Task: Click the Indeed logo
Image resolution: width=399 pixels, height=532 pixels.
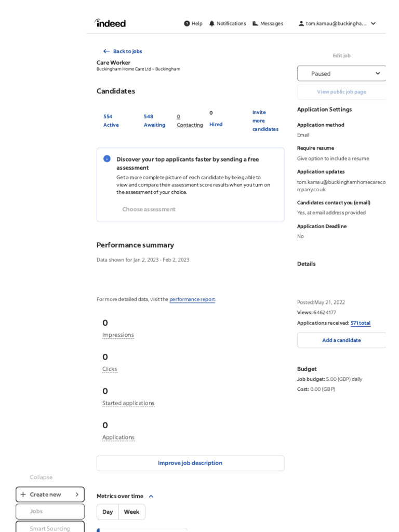Action: tap(110, 23)
